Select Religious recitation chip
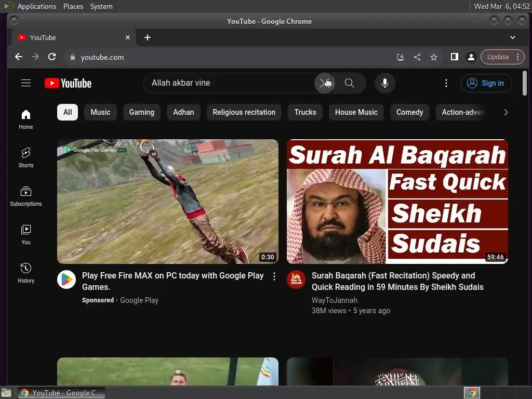532x399 pixels. pos(244,112)
